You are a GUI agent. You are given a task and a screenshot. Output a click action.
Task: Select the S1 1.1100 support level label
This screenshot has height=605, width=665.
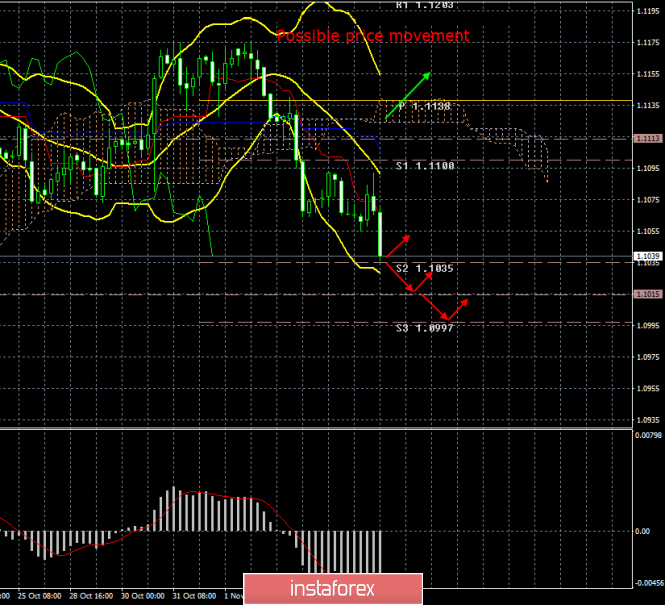click(425, 166)
